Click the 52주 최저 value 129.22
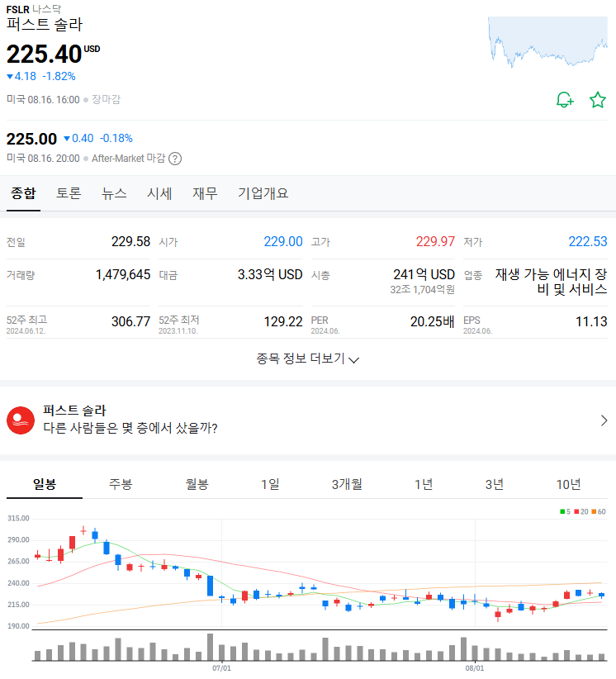Viewport: 616px width, 679px height. click(x=283, y=322)
